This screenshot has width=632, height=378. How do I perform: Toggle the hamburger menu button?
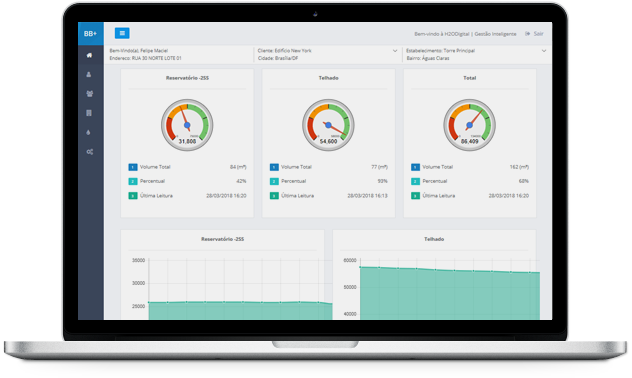click(122, 33)
